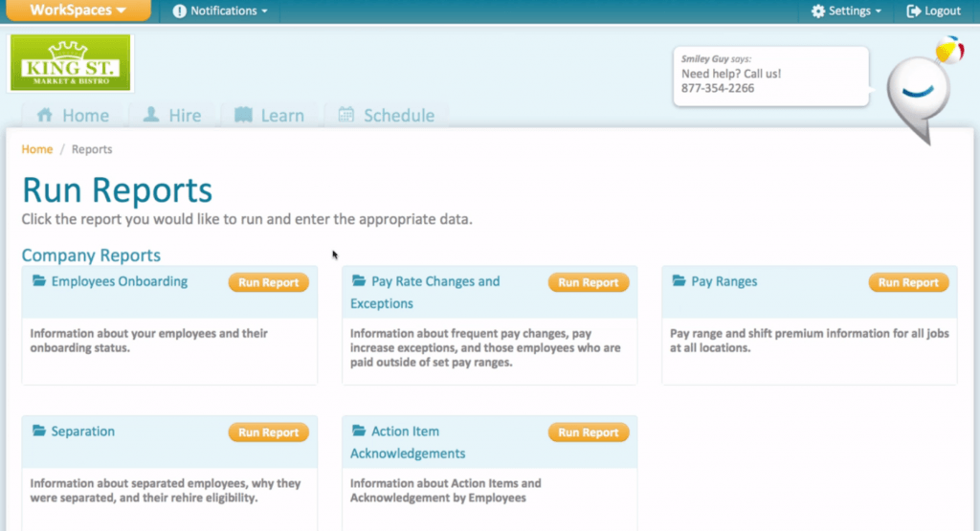Click the Logout arrow icon
The width and height of the screenshot is (980, 531).
click(x=913, y=11)
